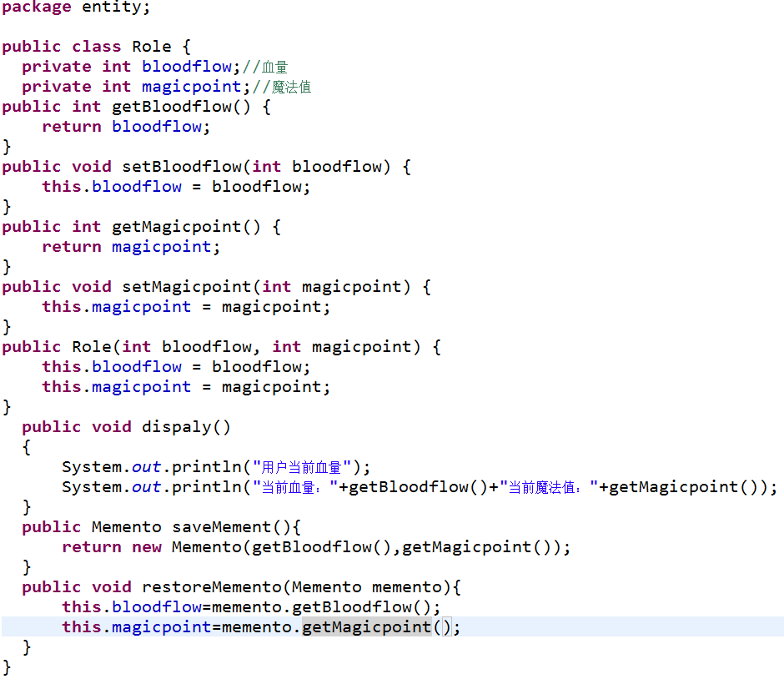Select the class name 'Role' in class declaration
This screenshot has height=684, width=784.
point(152,47)
